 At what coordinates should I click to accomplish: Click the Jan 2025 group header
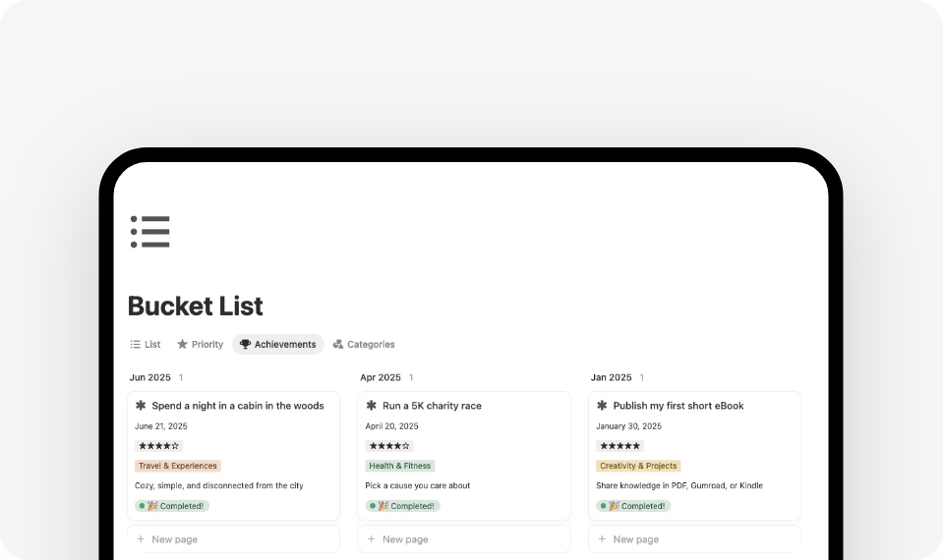pyautogui.click(x=611, y=377)
